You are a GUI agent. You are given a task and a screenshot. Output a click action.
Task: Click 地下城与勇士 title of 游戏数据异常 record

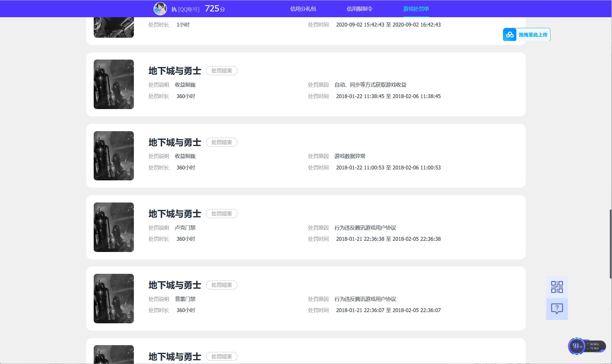[x=175, y=142]
